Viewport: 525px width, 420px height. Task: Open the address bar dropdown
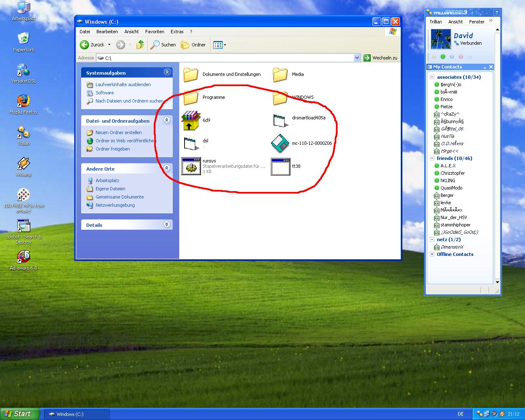[357, 58]
